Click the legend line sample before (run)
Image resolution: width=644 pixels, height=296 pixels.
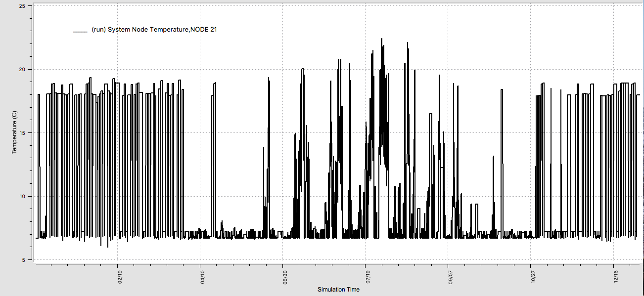80,32
